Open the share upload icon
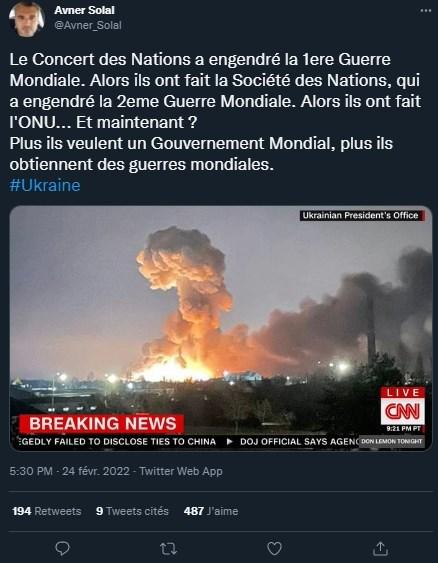 380,548
